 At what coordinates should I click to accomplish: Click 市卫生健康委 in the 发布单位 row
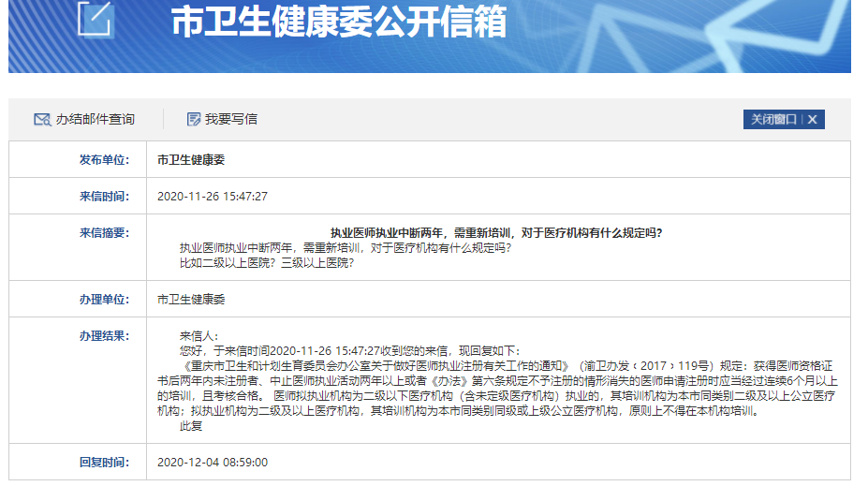click(191, 160)
